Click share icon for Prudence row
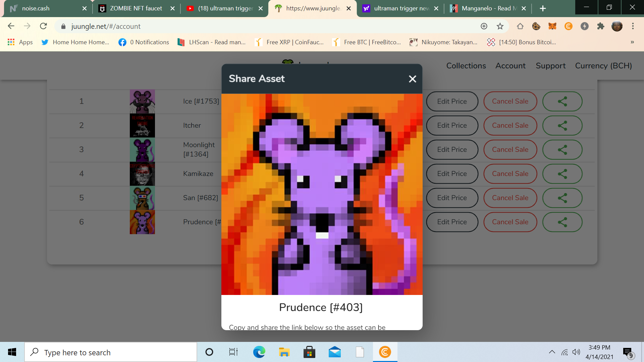644x362 pixels. [562, 222]
